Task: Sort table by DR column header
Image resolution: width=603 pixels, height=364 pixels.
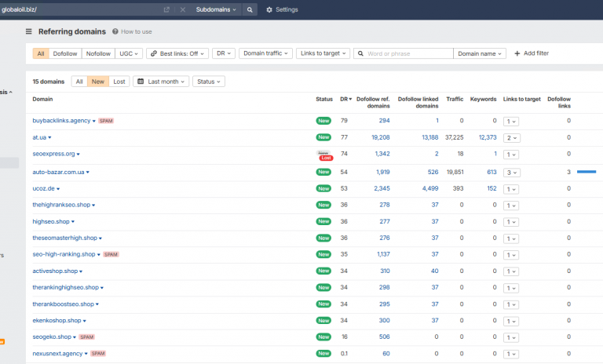Action: 345,100
